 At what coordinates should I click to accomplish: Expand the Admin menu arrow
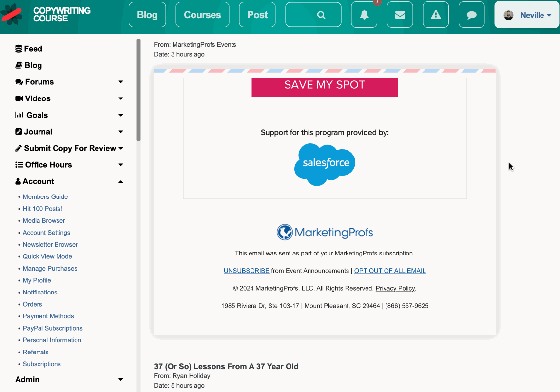tap(121, 379)
